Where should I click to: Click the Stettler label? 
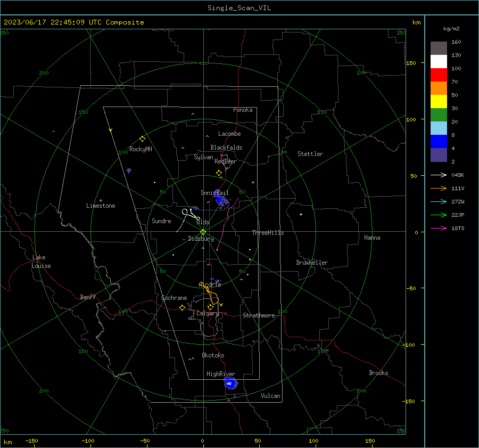[310, 154]
